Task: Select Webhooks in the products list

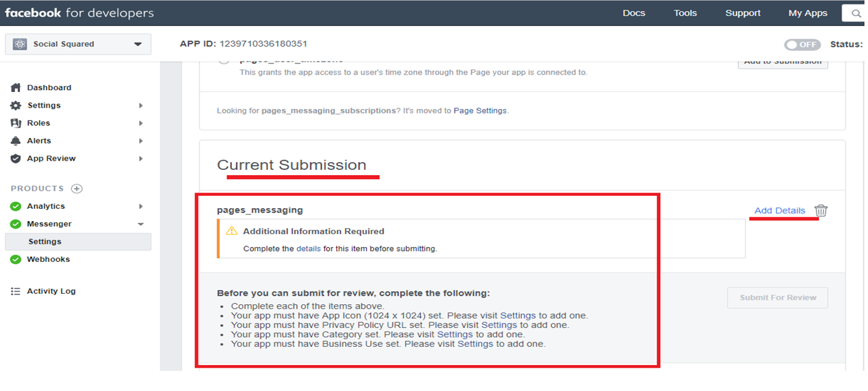Action: [x=48, y=259]
